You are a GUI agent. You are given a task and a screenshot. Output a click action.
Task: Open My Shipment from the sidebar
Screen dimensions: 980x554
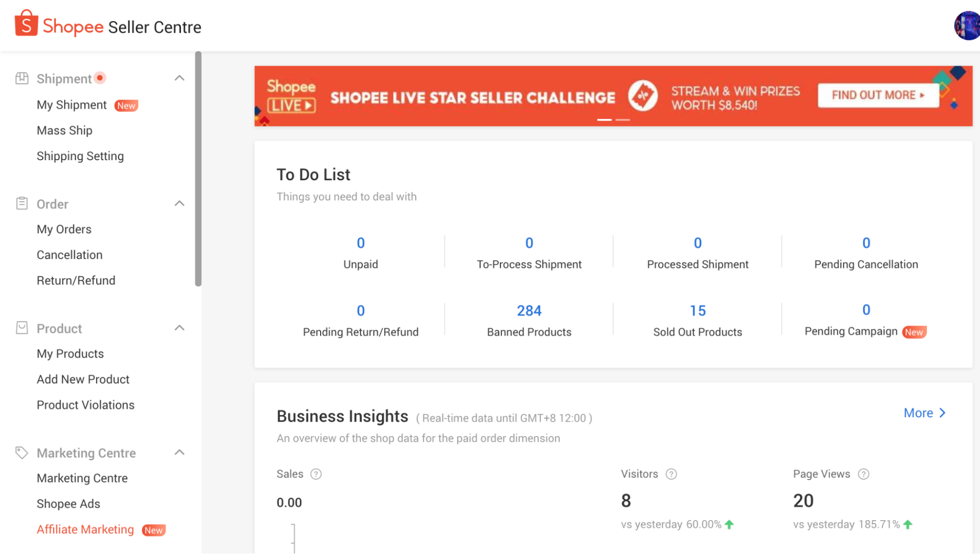coord(71,104)
